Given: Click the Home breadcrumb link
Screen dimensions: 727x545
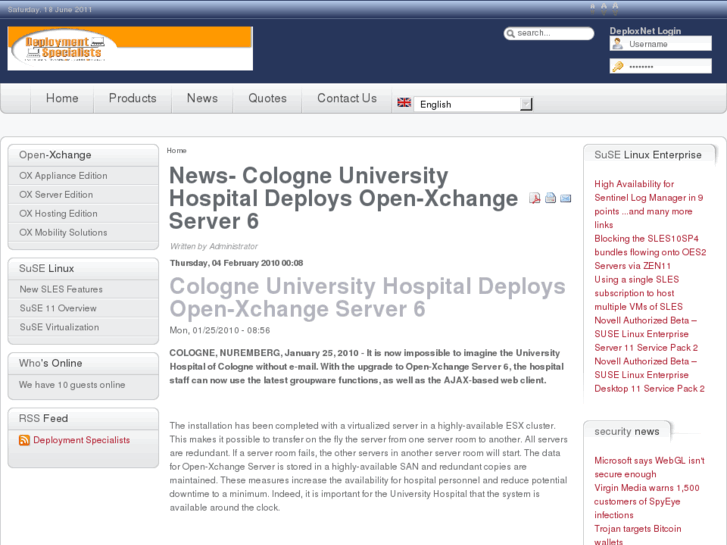Looking at the screenshot, I should (x=177, y=150).
